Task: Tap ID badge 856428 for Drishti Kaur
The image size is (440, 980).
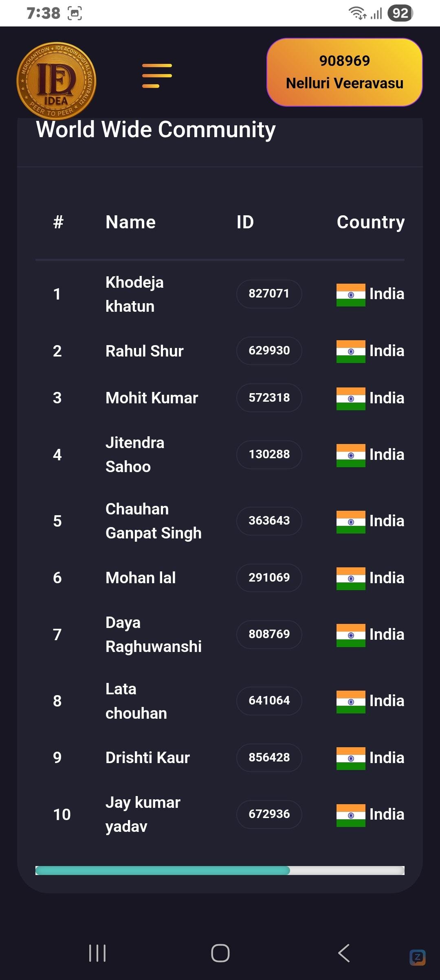Action: click(269, 757)
